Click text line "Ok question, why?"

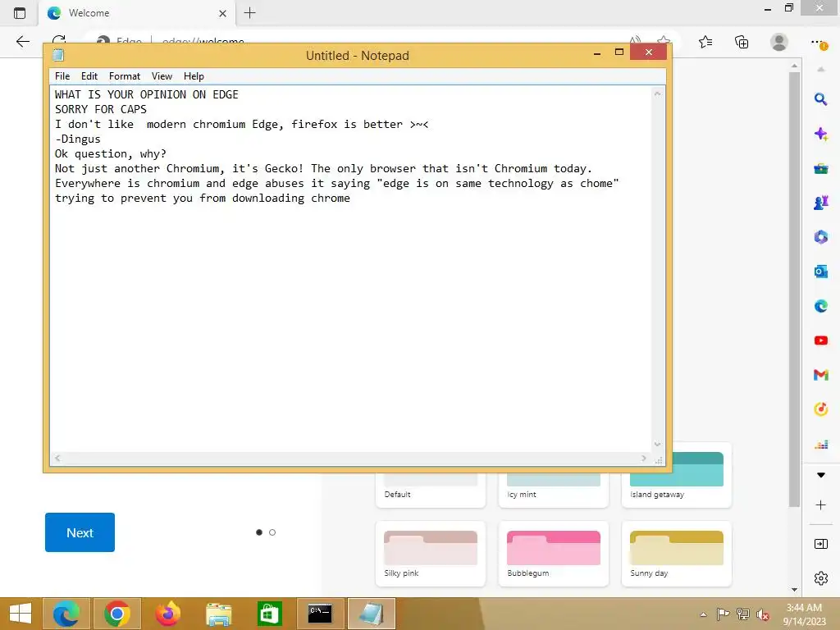click(x=111, y=153)
